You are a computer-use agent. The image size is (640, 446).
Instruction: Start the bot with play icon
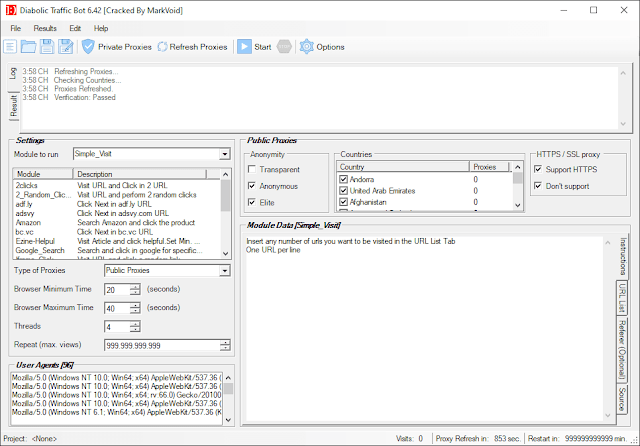[254, 47]
